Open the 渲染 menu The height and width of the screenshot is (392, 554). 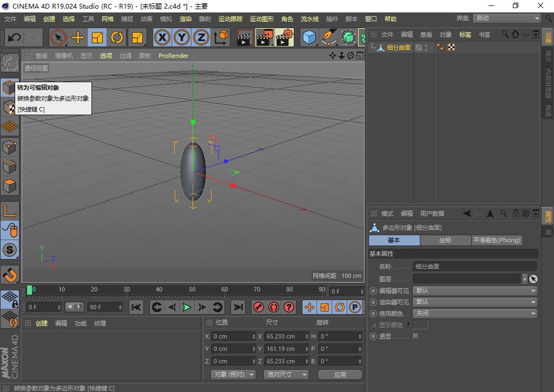[185, 19]
